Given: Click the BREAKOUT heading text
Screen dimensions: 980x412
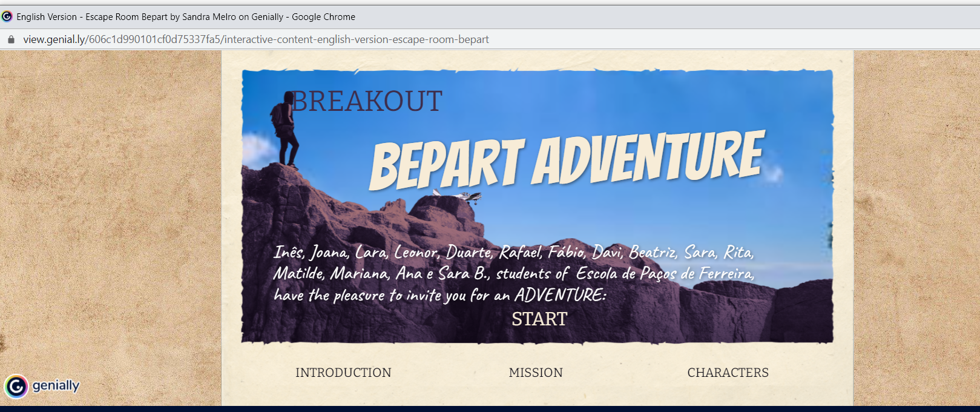Looking at the screenshot, I should coord(367,101).
